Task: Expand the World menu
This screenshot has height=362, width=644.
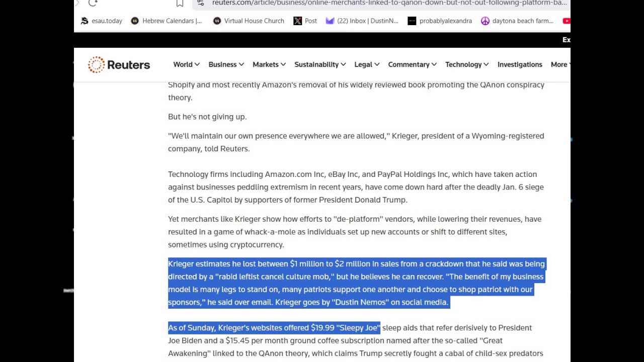Action: [187, 64]
